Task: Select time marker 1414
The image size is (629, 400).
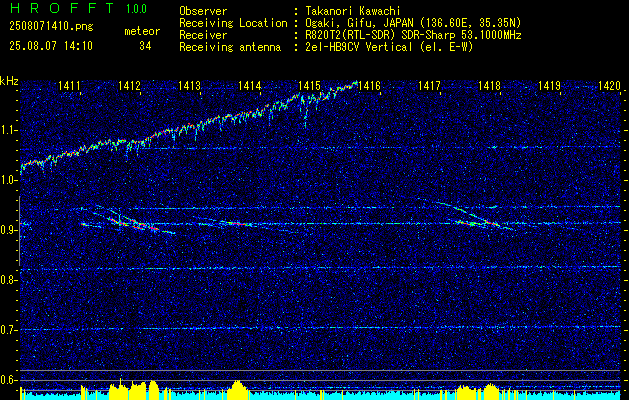Action: (x=250, y=85)
